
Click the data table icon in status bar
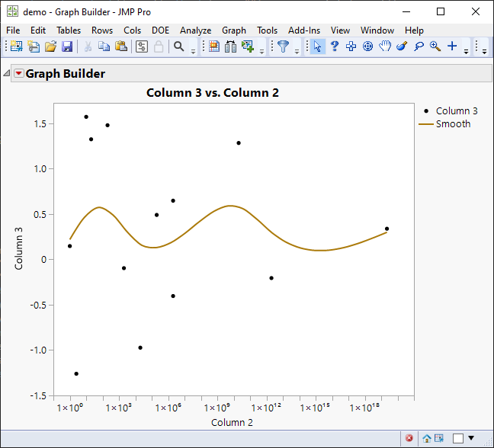tap(439, 438)
